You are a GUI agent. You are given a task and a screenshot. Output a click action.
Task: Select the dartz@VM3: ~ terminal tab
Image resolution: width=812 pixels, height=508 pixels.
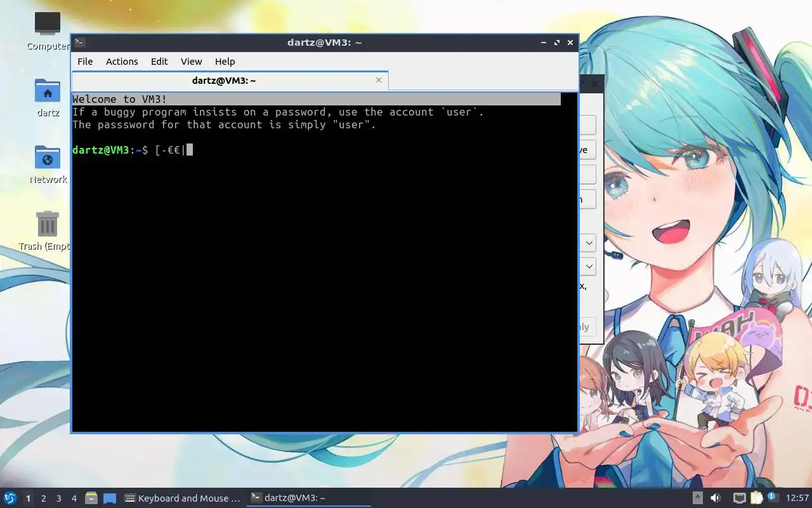(x=230, y=81)
